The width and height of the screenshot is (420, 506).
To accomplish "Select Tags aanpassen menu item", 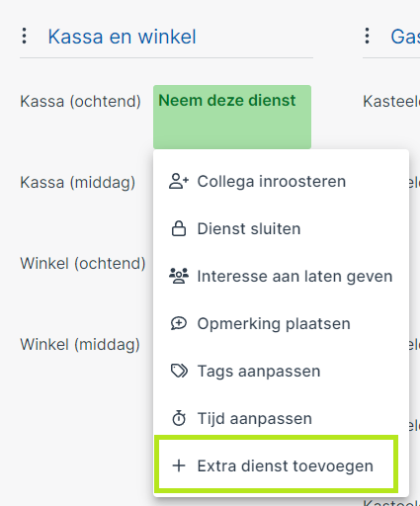I will (x=281, y=371).
